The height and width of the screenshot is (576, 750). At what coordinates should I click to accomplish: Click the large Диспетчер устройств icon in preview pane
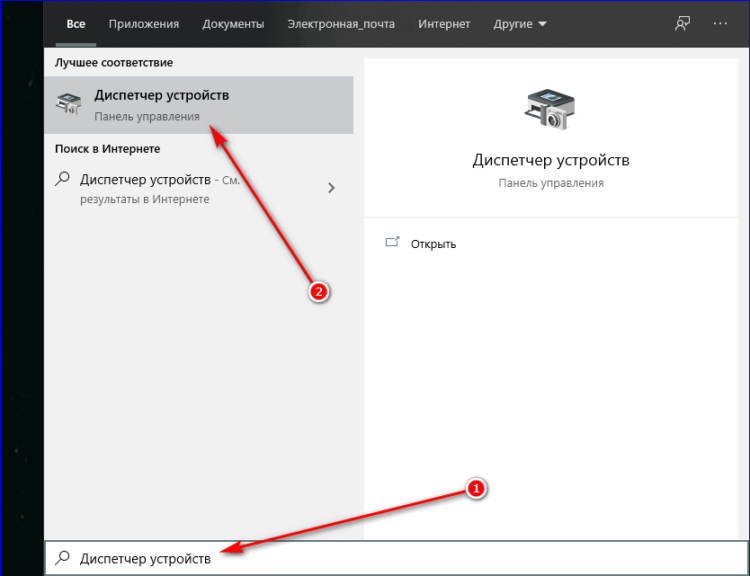pos(549,108)
